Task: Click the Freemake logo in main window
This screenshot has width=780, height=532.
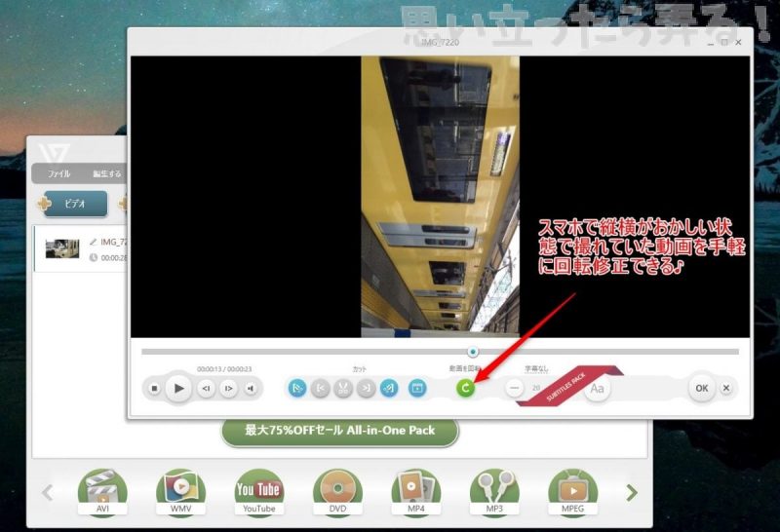Action: point(54,153)
